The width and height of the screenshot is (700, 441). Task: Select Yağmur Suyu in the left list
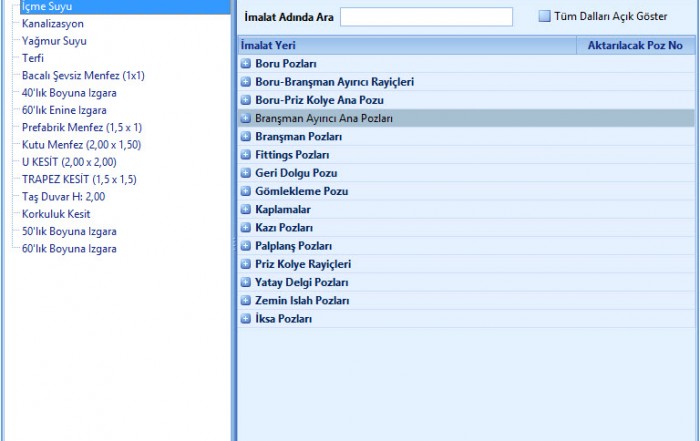coord(54,41)
